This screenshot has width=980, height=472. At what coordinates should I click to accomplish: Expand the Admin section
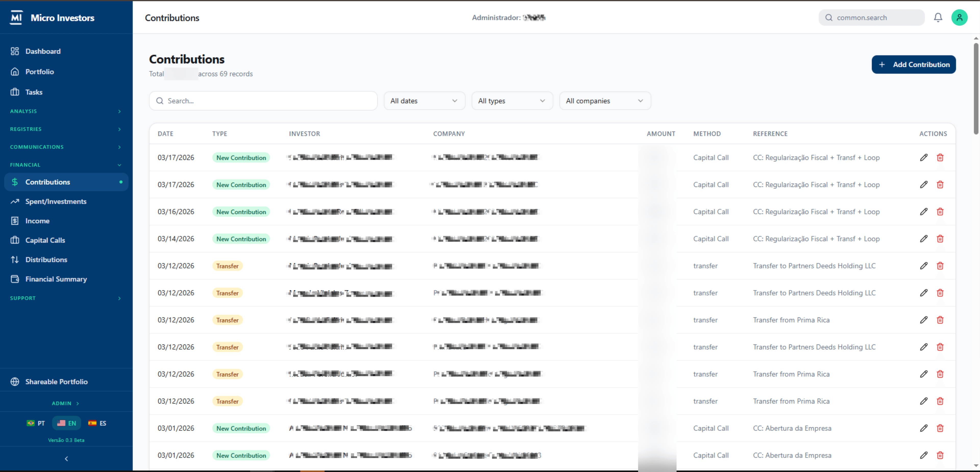[x=66, y=403]
